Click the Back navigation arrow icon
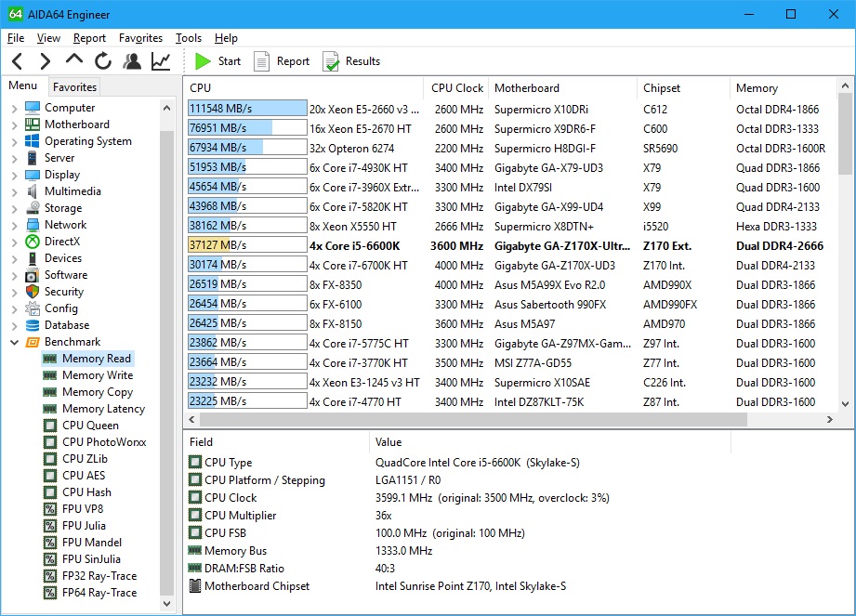 click(x=18, y=61)
